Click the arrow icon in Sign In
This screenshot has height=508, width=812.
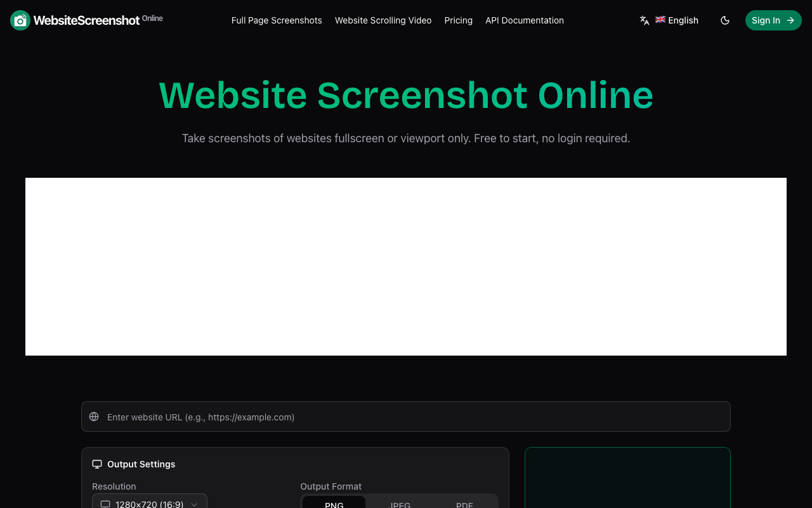coord(790,20)
